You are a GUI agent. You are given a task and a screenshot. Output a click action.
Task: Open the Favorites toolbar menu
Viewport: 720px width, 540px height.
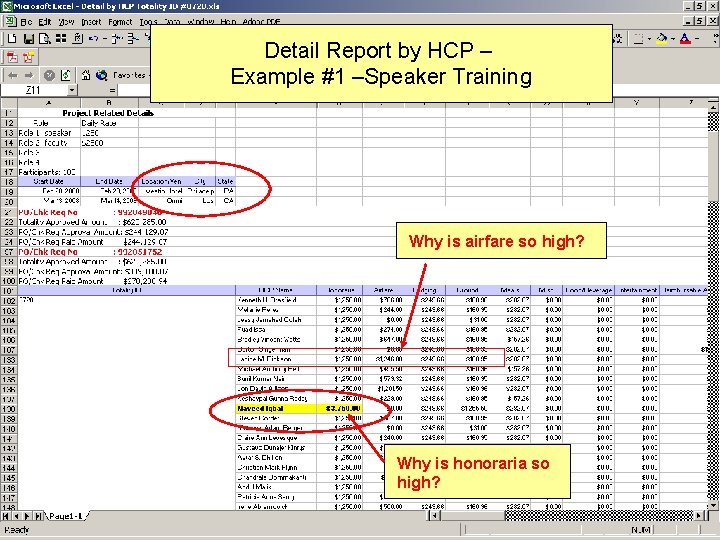tap(129, 75)
